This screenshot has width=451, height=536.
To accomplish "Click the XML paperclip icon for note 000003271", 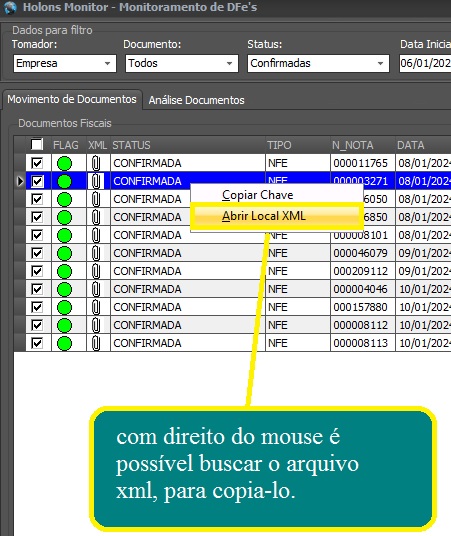I will [96, 181].
